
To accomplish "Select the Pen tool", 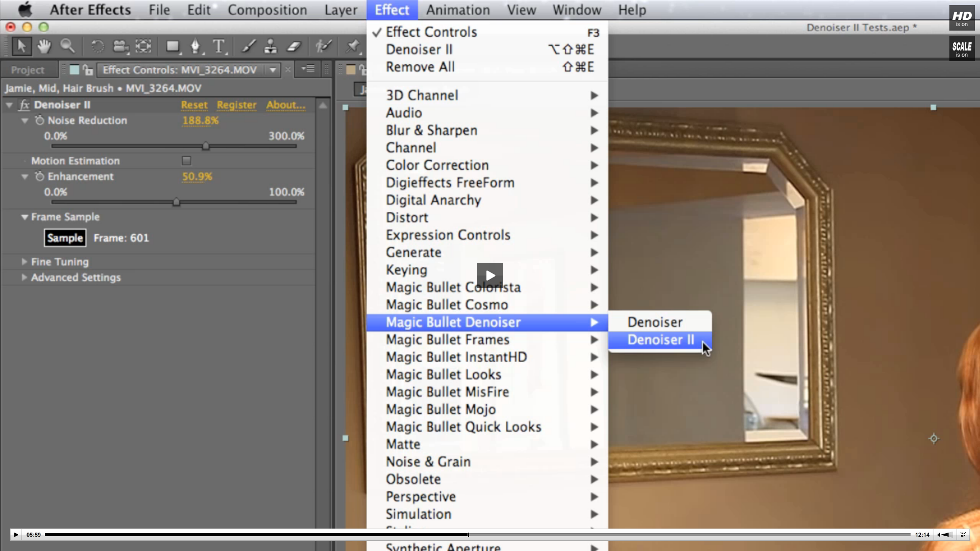I will (195, 47).
